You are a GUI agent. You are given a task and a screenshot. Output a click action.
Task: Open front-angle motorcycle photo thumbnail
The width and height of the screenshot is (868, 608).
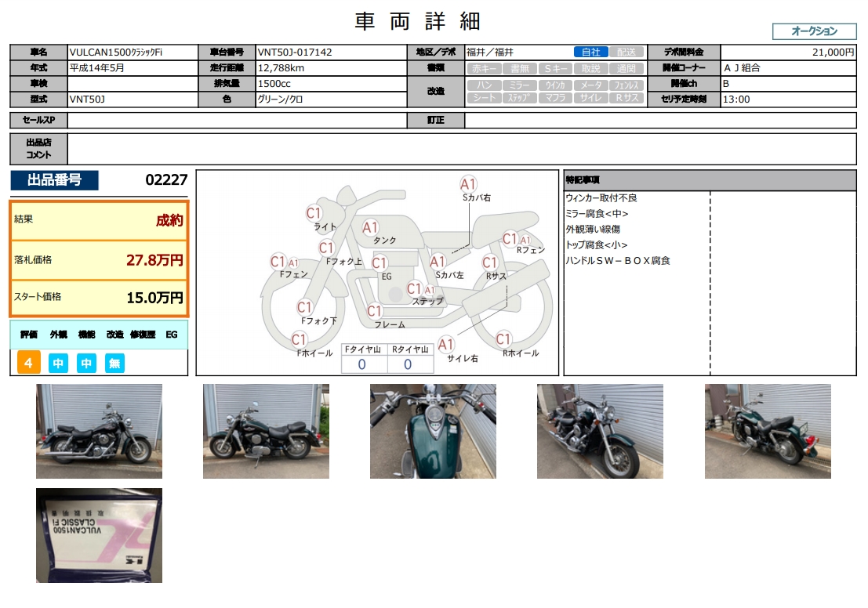point(600,432)
